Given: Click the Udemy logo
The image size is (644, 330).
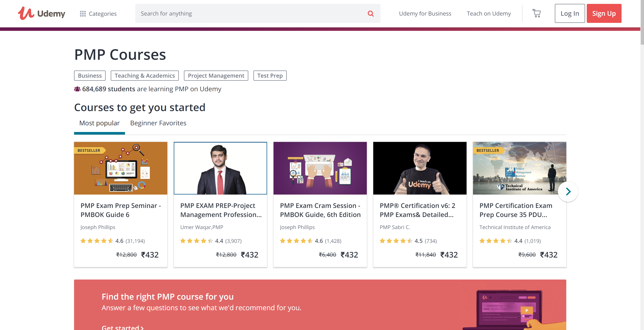Looking at the screenshot, I should click(41, 14).
